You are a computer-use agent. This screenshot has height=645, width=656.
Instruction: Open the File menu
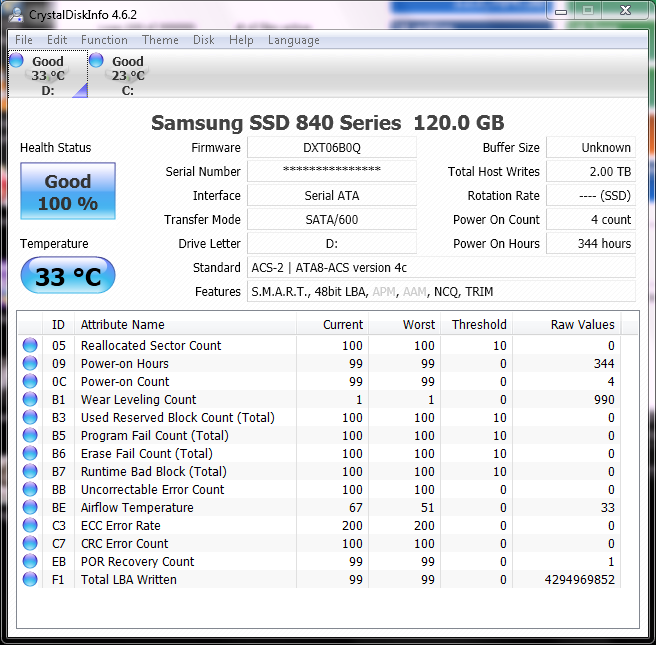pyautogui.click(x=23, y=40)
